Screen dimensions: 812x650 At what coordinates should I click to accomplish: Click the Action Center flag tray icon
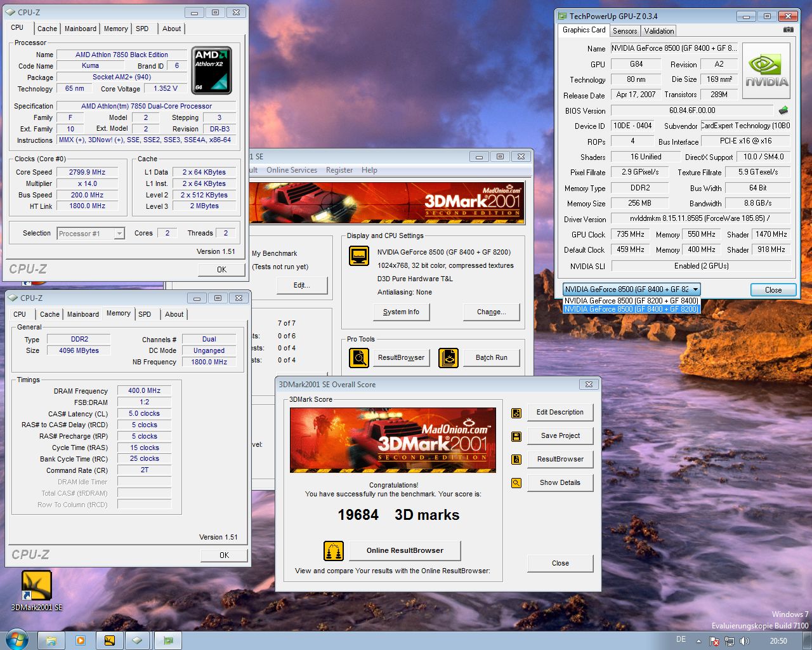point(715,641)
